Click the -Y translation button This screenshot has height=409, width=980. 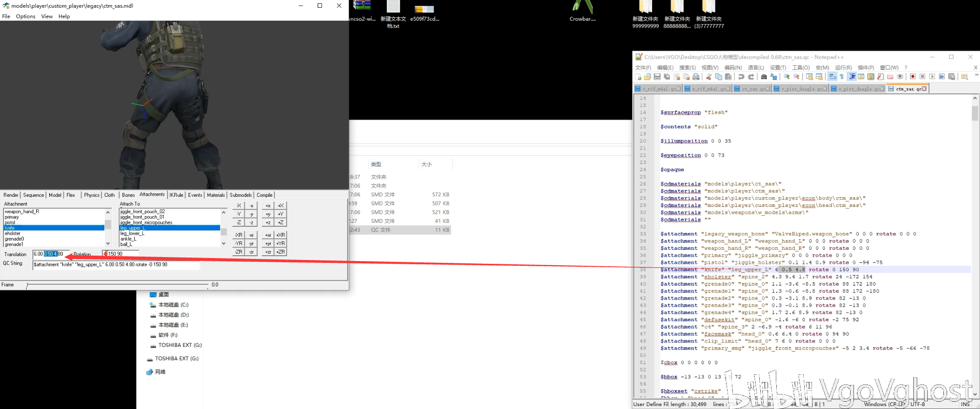238,214
